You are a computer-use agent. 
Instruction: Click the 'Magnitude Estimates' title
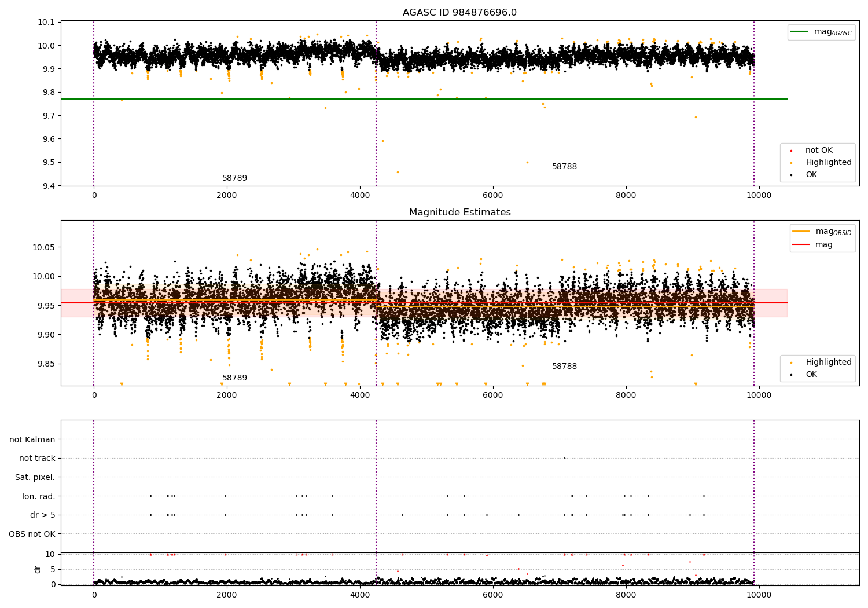click(459, 213)
